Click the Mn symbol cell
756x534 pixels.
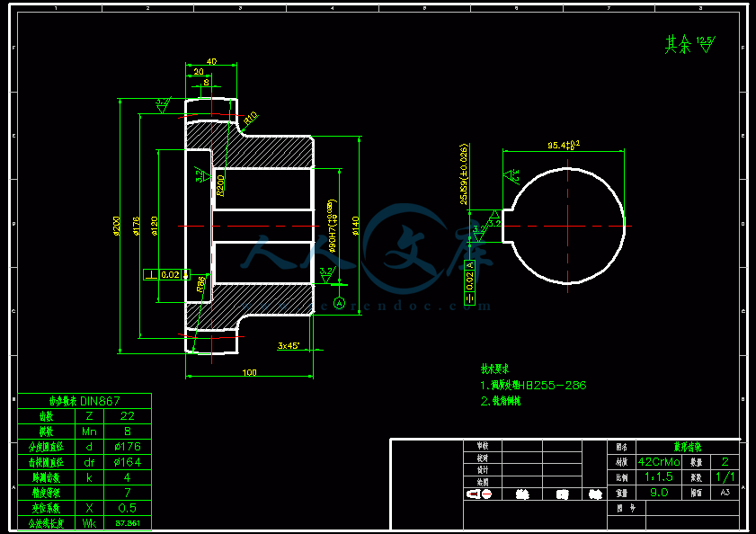pyautogui.click(x=89, y=432)
